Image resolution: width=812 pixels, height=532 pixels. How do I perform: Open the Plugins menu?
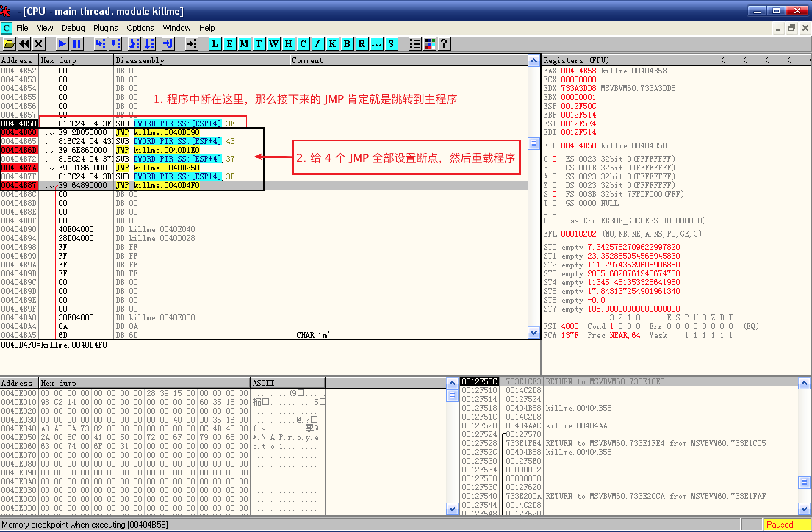coord(105,28)
